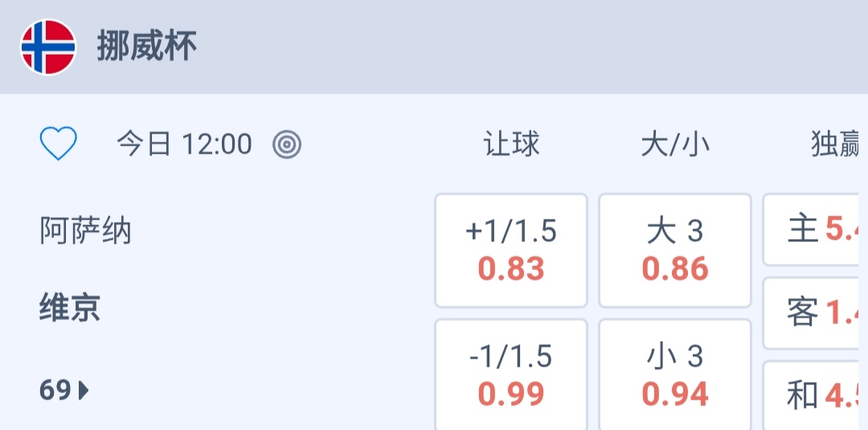
Task: Bet on +1/1.5 handicap at 0.83
Action: [x=511, y=250]
